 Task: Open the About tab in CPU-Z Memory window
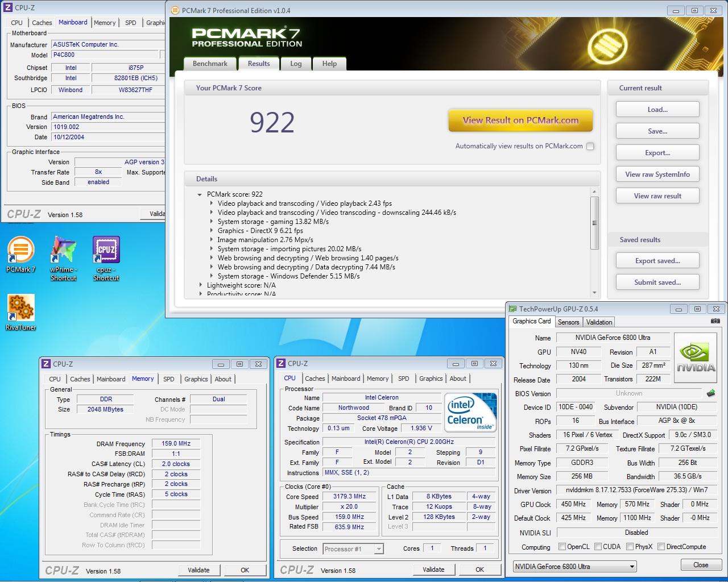[223, 379]
